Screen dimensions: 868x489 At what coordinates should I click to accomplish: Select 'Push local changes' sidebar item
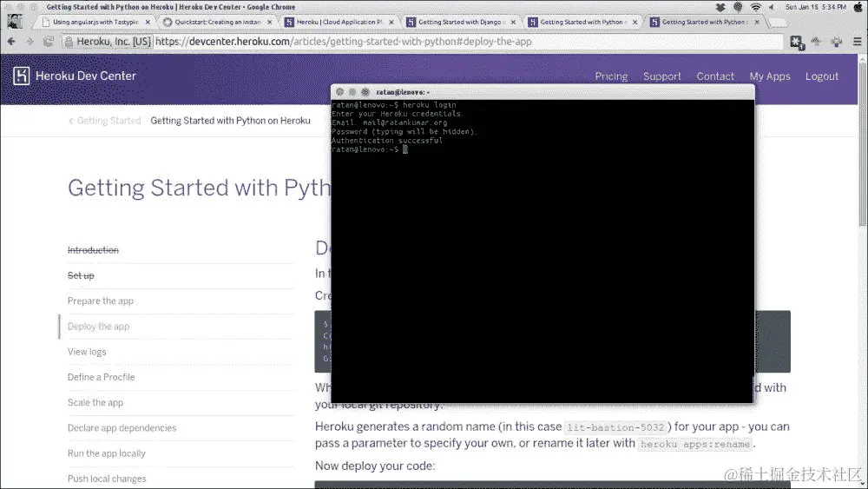pos(107,479)
